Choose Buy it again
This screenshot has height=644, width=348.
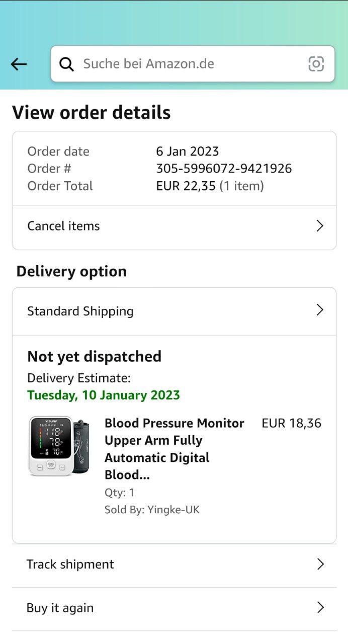(x=174, y=608)
